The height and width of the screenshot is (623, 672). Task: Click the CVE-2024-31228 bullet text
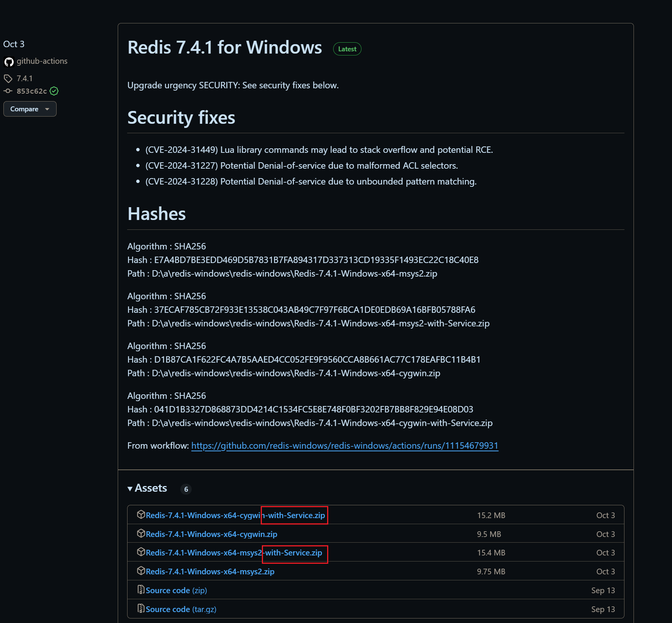[x=311, y=182]
